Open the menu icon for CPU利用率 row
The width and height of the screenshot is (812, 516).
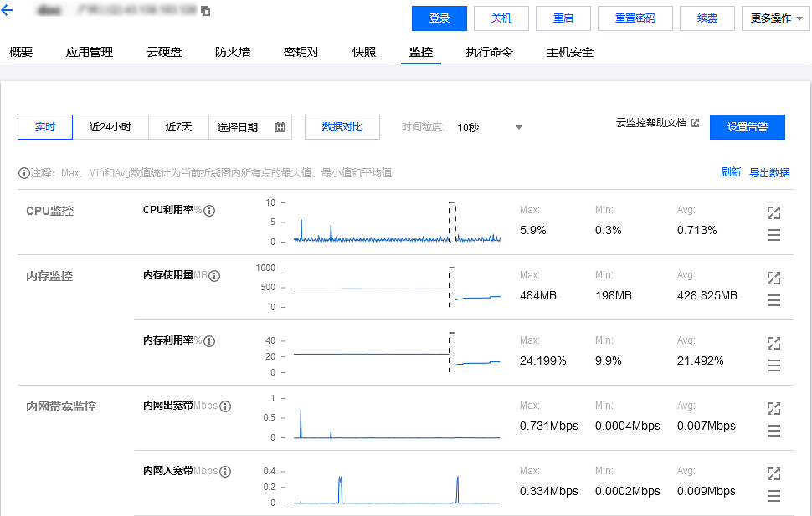pyautogui.click(x=774, y=235)
